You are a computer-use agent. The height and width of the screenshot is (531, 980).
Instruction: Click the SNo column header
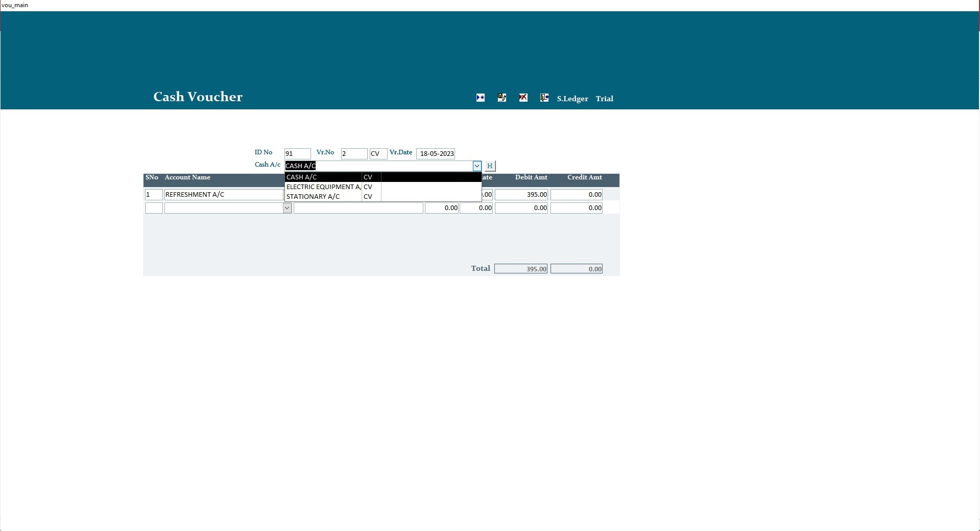point(152,177)
